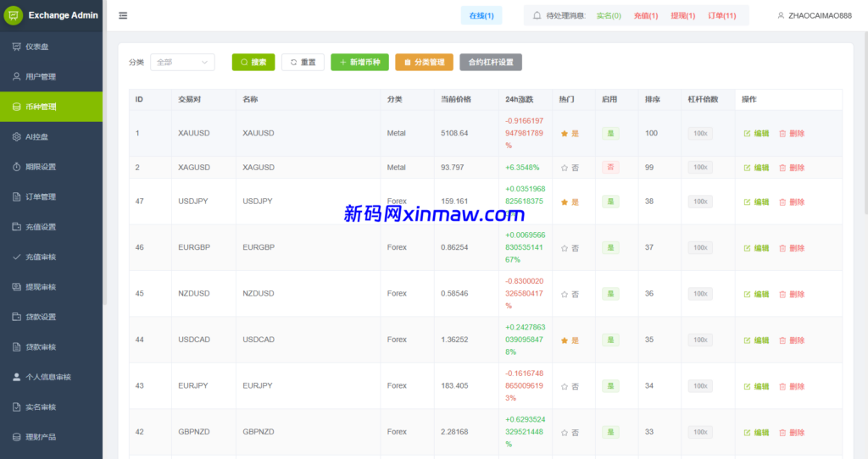Toggle enabled status for XAUUSD row
This screenshot has width=868, height=459.
pyautogui.click(x=610, y=133)
